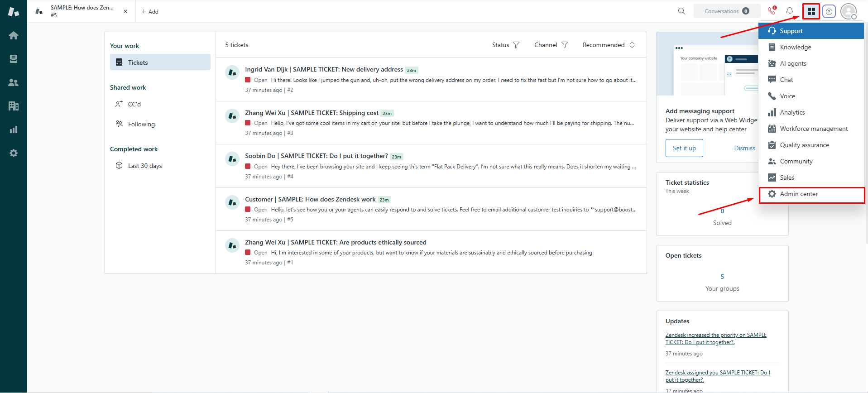Open ticket Are products ethically sourced
The image size is (868, 393).
pos(431,252)
